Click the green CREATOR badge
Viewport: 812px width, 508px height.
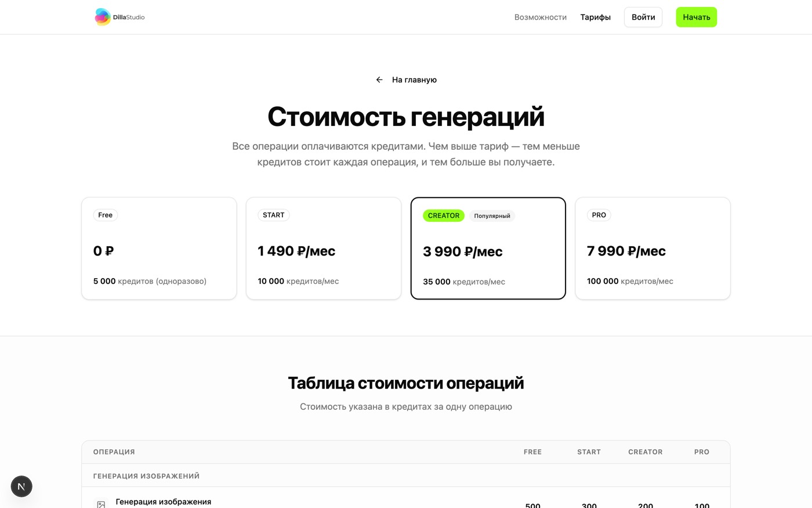[x=444, y=215]
